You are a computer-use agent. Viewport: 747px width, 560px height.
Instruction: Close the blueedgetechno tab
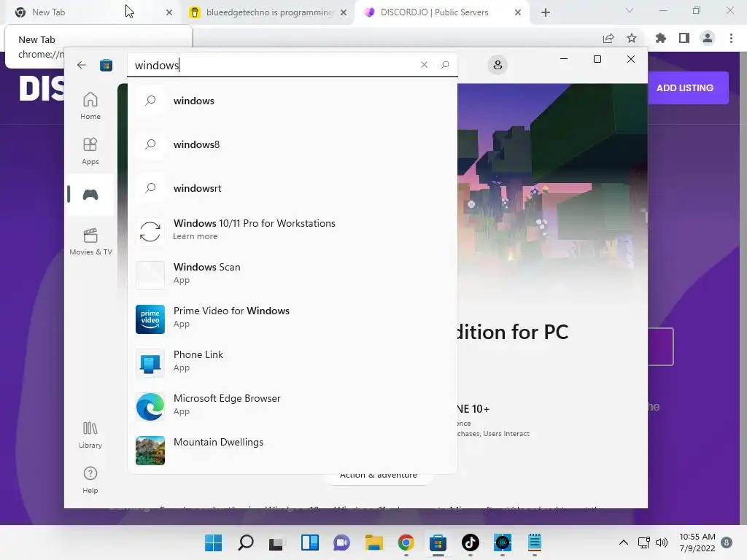[344, 12]
